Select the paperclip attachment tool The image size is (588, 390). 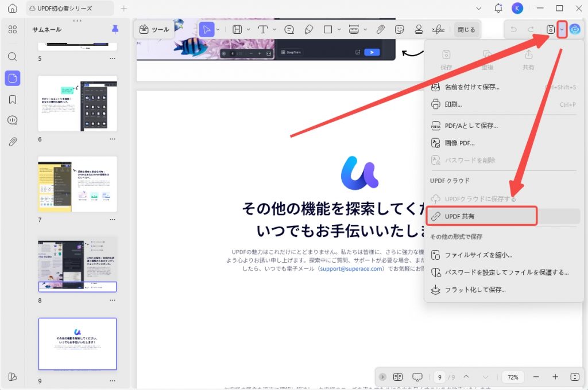click(x=380, y=30)
